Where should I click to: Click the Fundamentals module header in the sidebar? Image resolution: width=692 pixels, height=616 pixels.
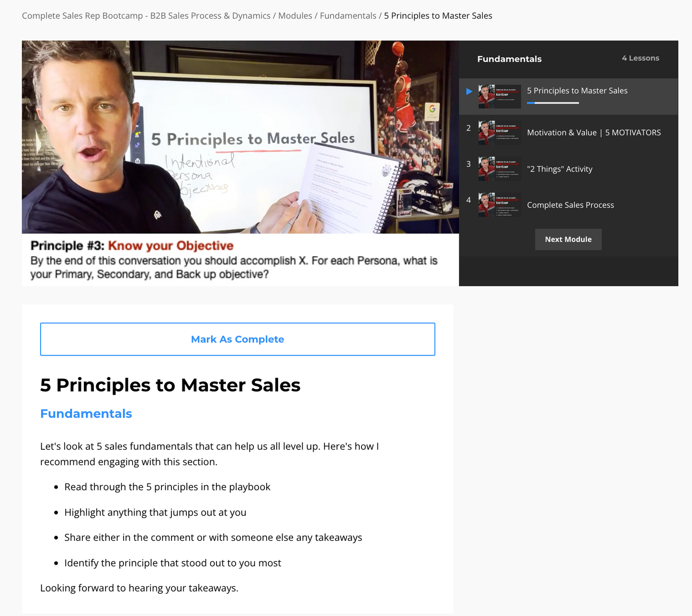510,59
